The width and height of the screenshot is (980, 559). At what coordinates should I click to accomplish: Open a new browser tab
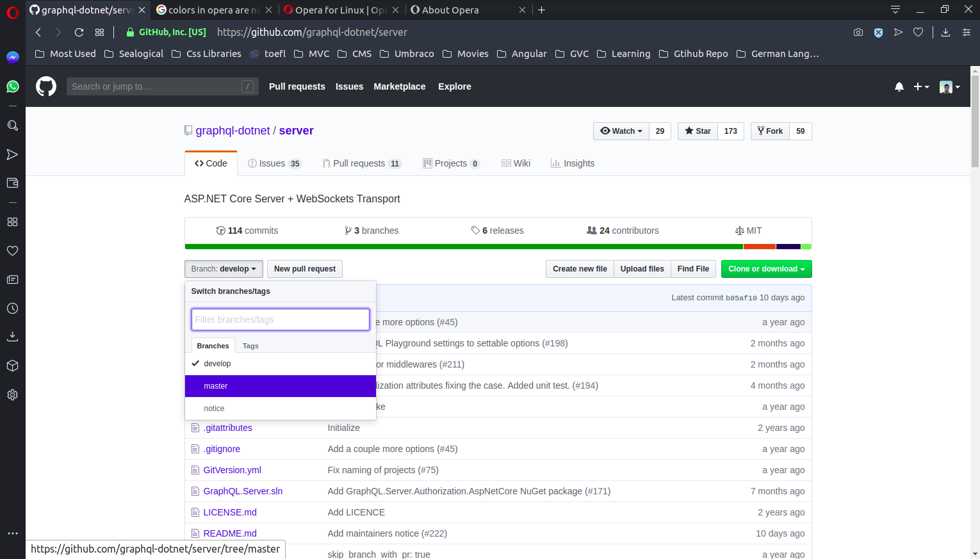(x=542, y=10)
